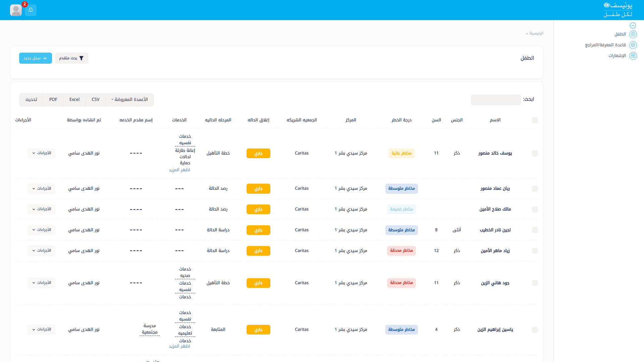This screenshot has width=644, height=362.
Task: Open the الطفل menu item in sidebar
Action: (620, 34)
